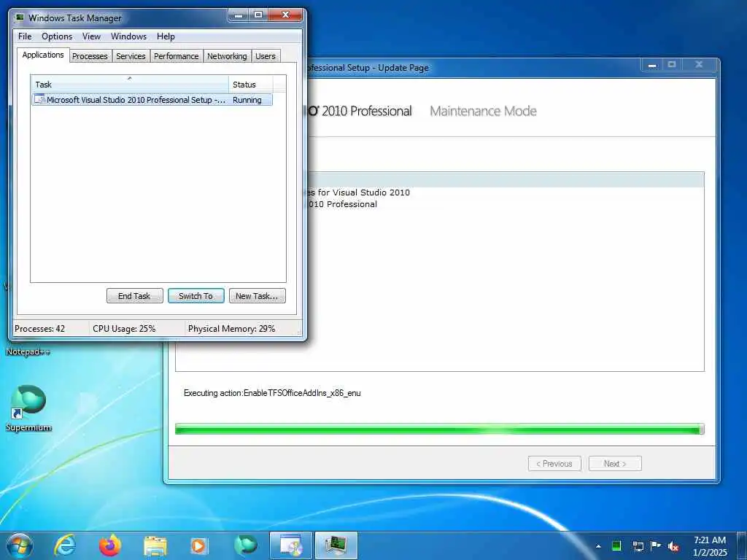Switch to the Users tab

266,56
